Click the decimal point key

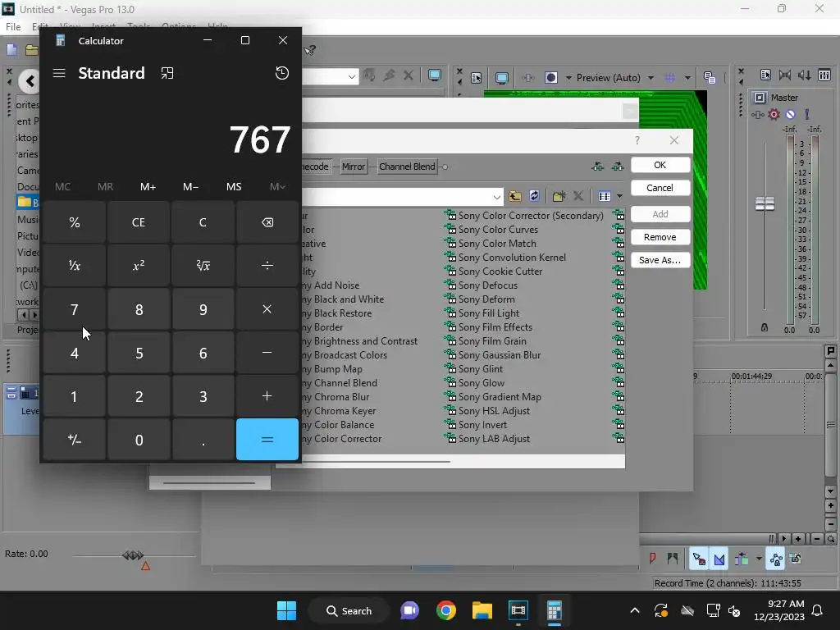point(203,440)
